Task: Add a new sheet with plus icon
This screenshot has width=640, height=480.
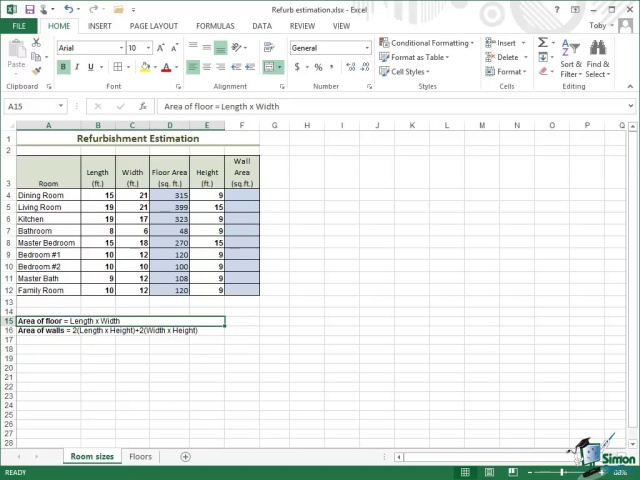Action: 185,456
